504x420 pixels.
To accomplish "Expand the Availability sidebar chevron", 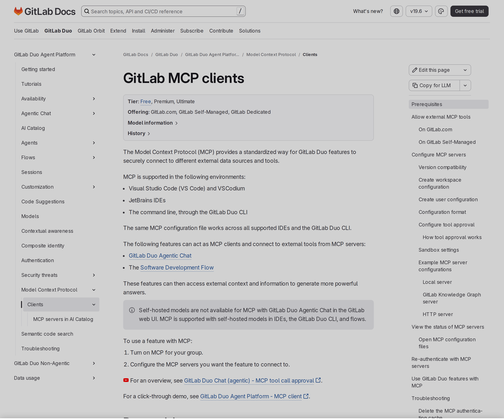I will pyautogui.click(x=94, y=99).
